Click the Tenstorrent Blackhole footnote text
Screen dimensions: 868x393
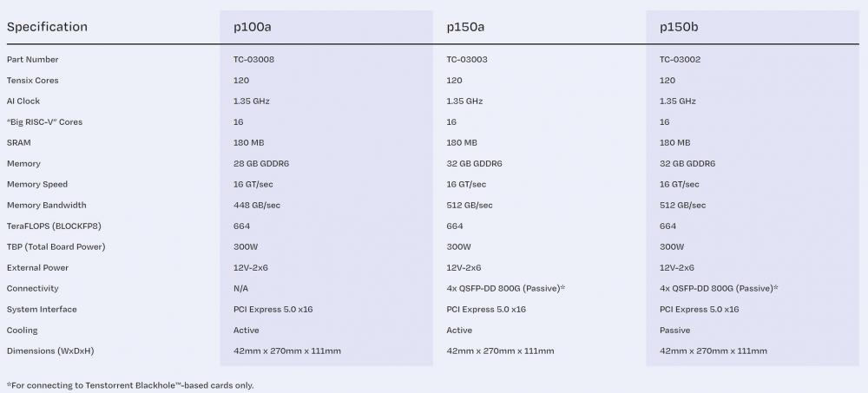click(x=130, y=385)
